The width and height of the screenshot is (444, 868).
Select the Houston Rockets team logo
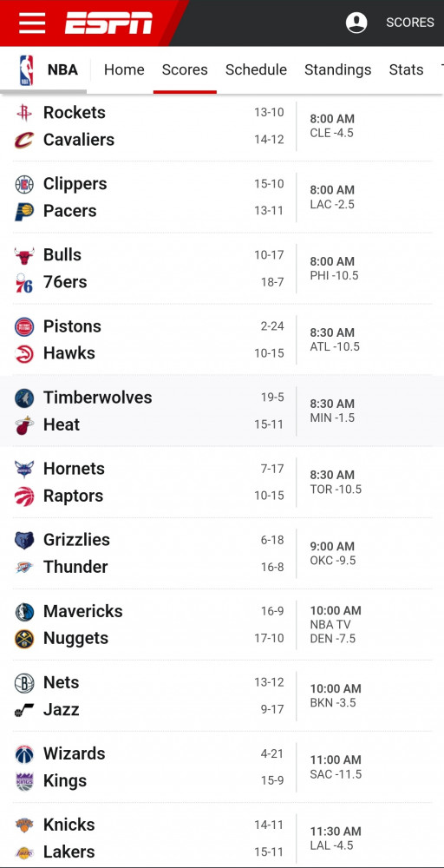24,113
